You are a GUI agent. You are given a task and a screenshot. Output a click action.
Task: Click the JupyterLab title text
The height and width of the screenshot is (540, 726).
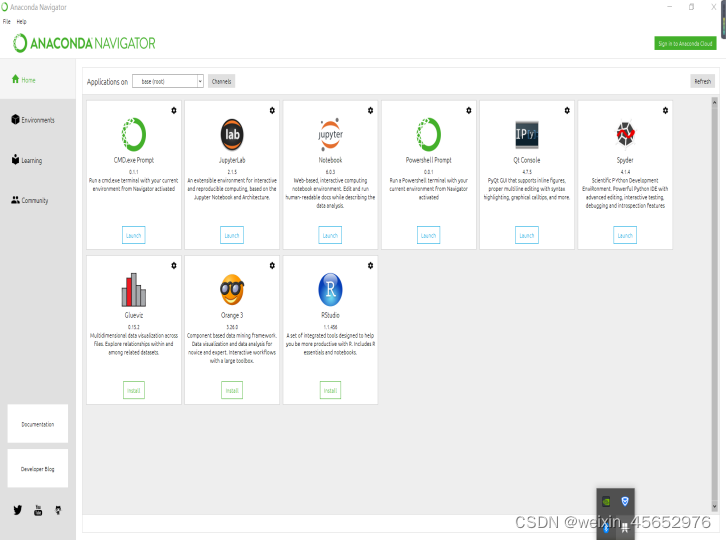(232, 160)
